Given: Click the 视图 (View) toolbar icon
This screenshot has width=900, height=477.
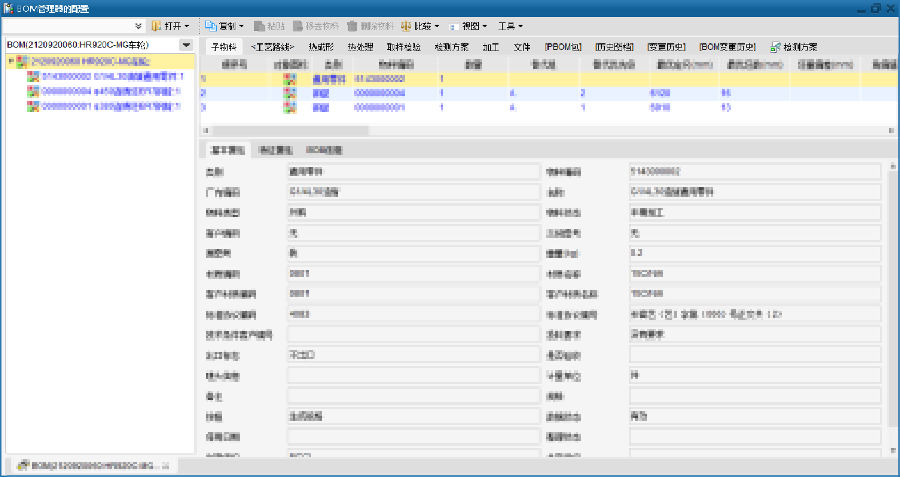Looking at the screenshot, I should point(454,25).
